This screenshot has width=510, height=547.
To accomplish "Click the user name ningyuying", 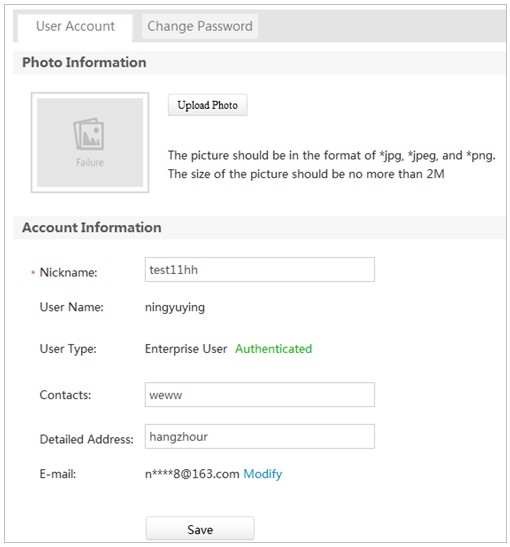I will coord(175,308).
